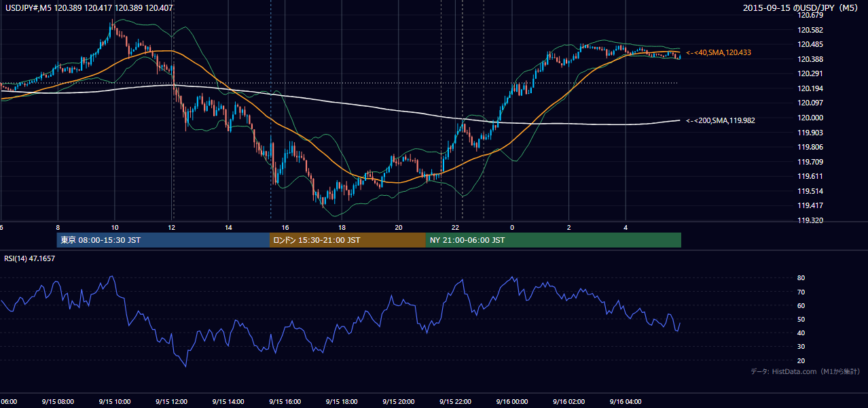Screen dimensions: 868x408
Task: Click hour label 22 under the price chart
Action: click(x=456, y=227)
